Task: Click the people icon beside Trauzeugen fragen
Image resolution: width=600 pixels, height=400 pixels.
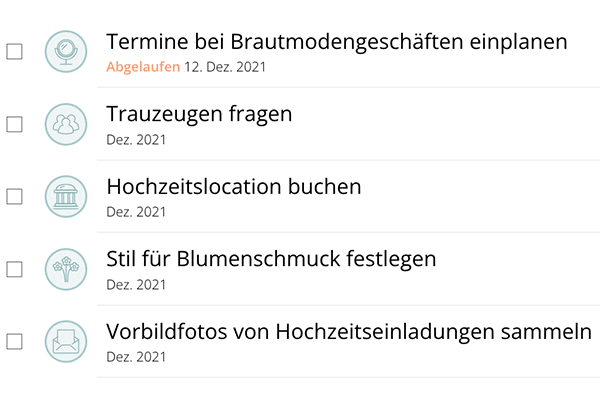Action: 66,124
